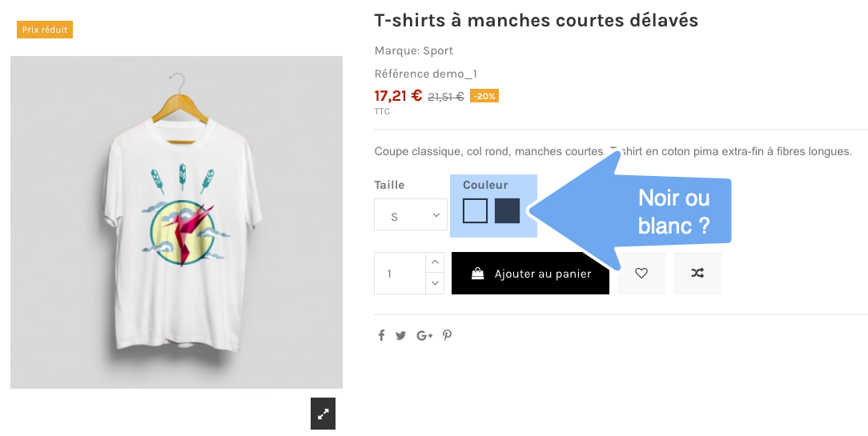Screen dimensions: 868x436
Task: Click the t-shirt product image
Action: pyautogui.click(x=176, y=222)
